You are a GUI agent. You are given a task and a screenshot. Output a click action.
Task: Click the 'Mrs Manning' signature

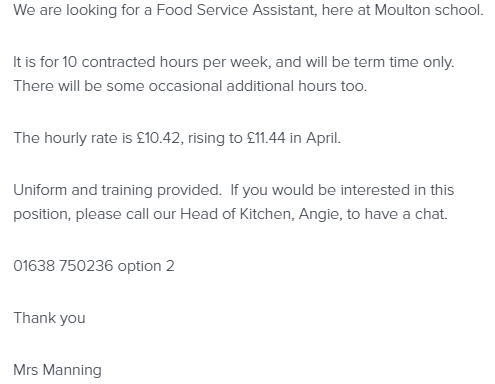point(57,370)
